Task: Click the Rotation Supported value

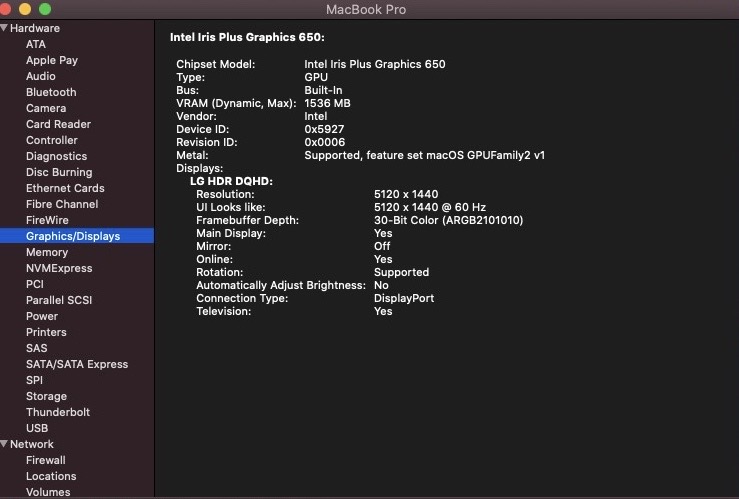Action: point(402,272)
